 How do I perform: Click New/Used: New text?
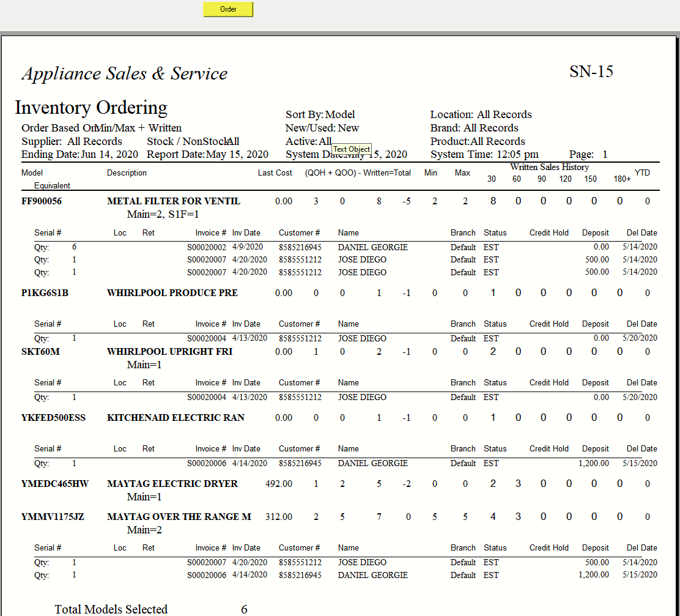322,128
